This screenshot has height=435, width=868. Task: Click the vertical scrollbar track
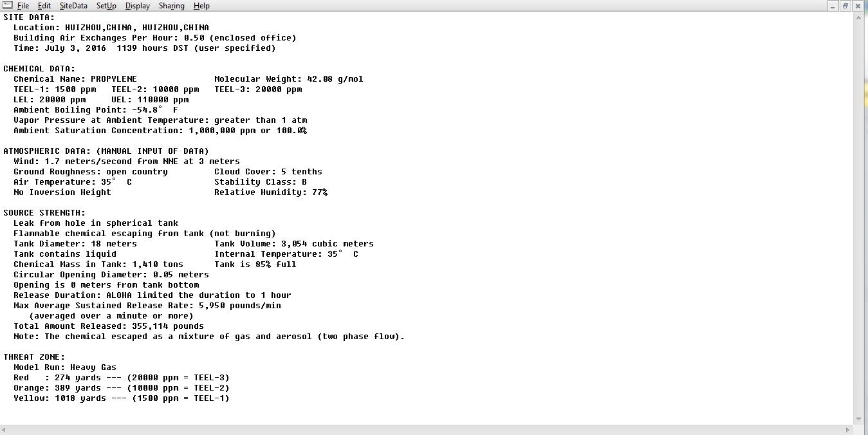click(858, 218)
